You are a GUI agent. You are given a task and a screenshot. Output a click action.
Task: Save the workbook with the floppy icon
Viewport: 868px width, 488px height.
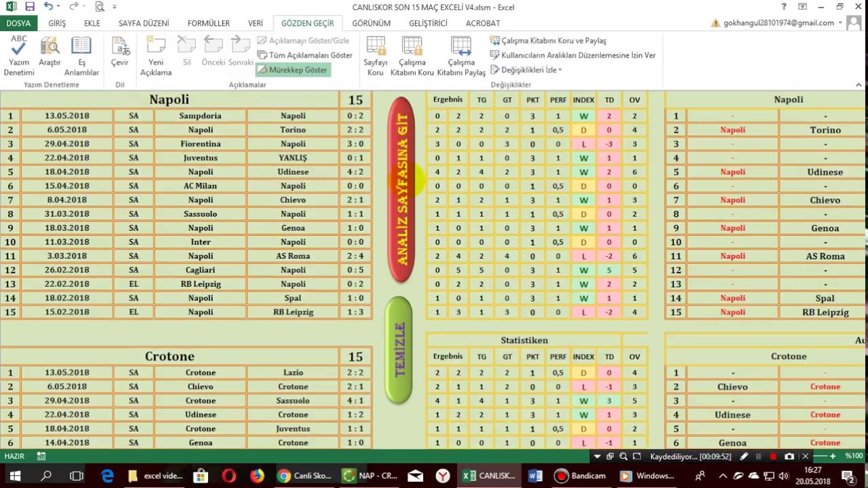pos(29,7)
